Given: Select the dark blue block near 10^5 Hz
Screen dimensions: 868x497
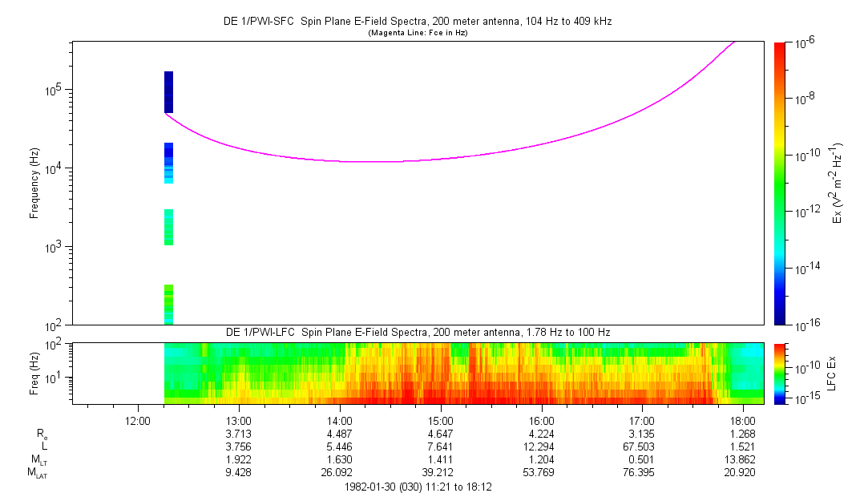Looking at the screenshot, I should click(x=168, y=91).
